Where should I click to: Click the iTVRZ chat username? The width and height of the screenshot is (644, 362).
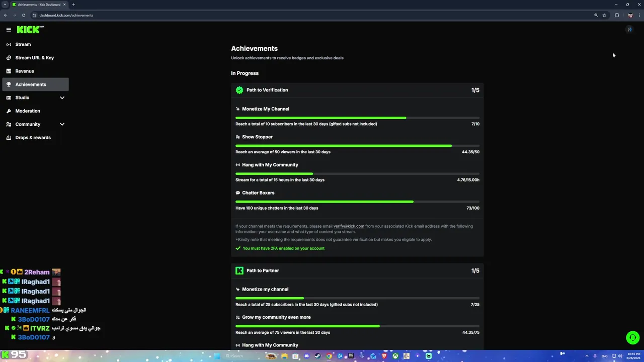40,328
